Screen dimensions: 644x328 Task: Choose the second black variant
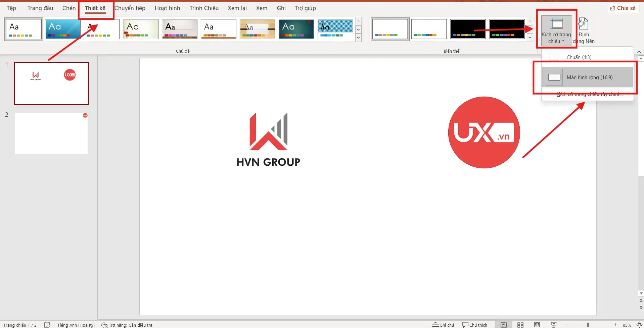507,29
